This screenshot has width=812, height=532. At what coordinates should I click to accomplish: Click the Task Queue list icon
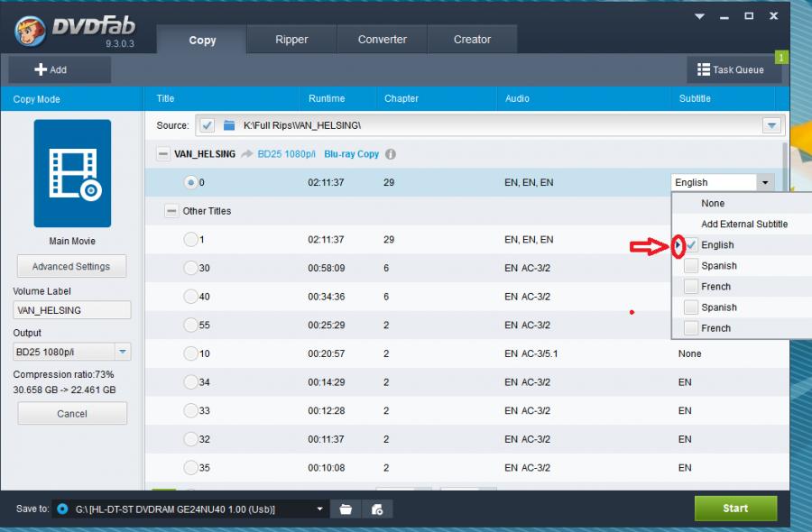703,69
